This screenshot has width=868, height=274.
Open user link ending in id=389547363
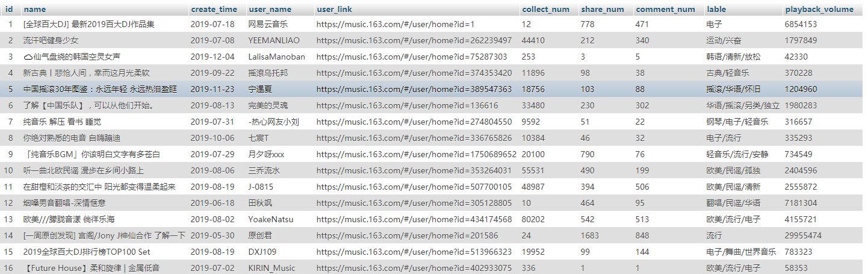pos(414,89)
